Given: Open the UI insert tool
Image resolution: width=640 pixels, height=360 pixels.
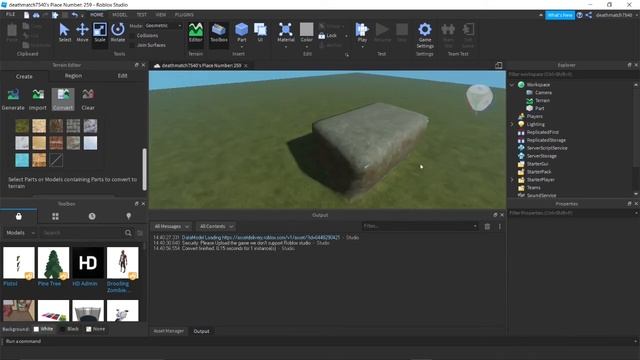Looking at the screenshot, I should (x=260, y=32).
